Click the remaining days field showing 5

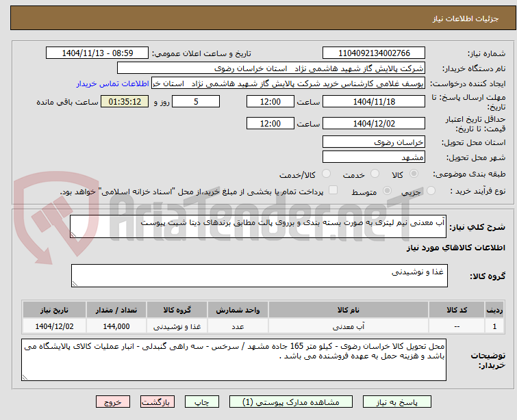coord(196,101)
